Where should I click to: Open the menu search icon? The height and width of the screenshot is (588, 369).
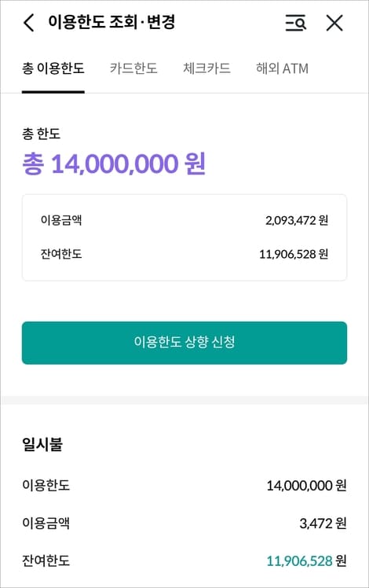pos(295,23)
